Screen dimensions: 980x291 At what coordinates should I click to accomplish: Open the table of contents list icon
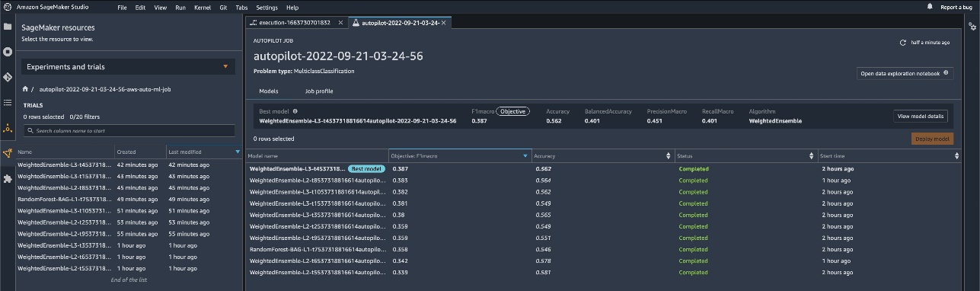[x=8, y=102]
